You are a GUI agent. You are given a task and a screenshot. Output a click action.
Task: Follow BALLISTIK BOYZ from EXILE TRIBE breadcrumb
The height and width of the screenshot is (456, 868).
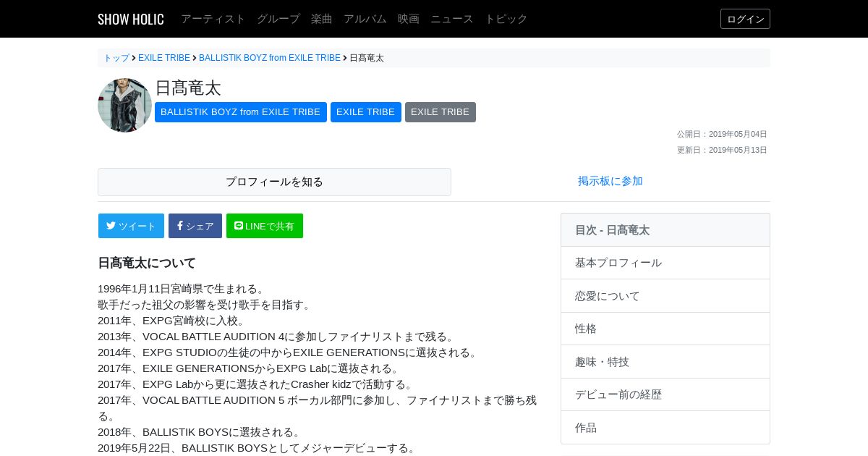270,58
